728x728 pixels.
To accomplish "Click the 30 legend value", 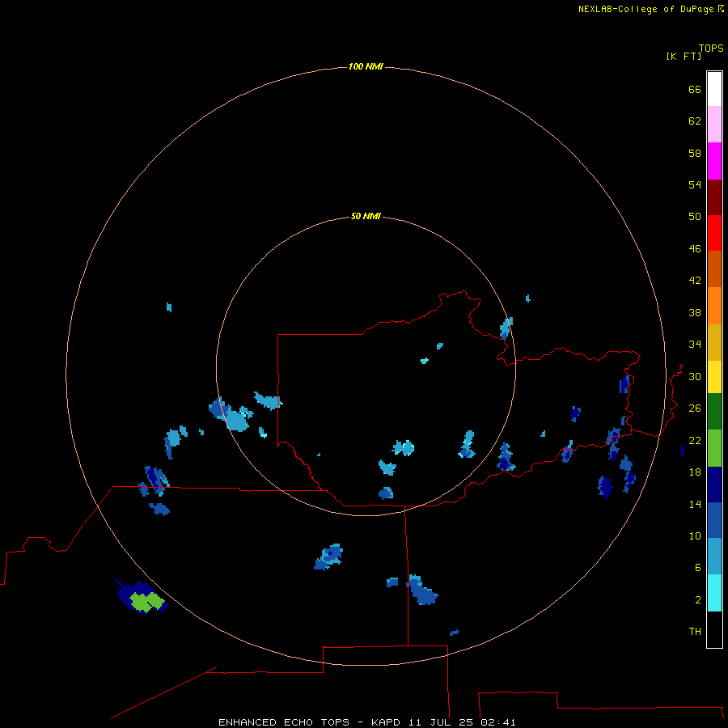I will tap(695, 376).
